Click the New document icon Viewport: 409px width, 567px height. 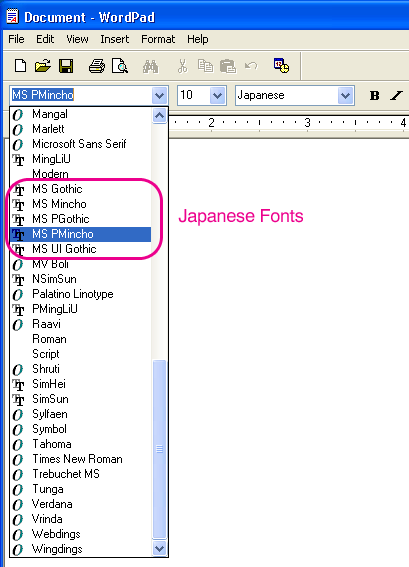(x=20, y=66)
